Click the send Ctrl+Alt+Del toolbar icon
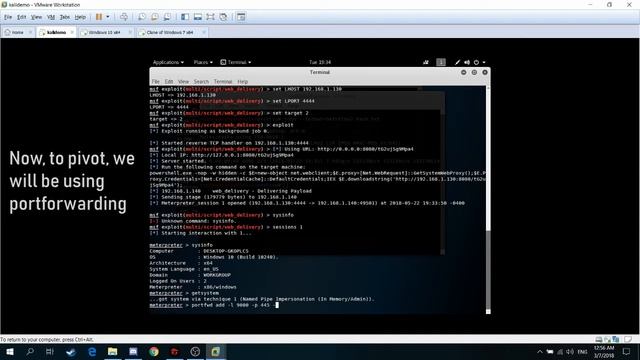 tap(124, 17)
